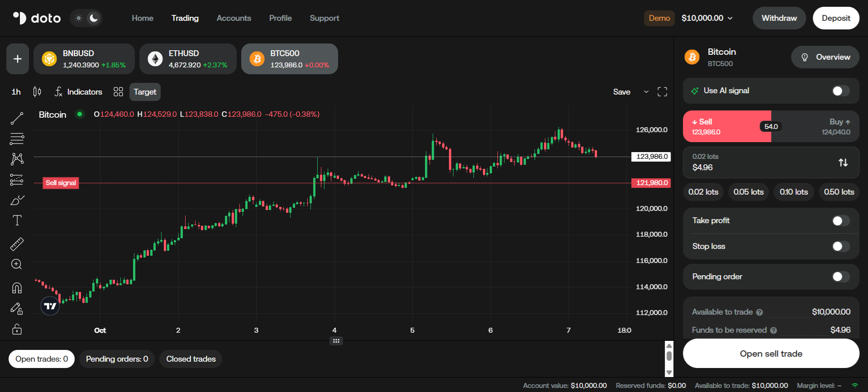Image resolution: width=868 pixels, height=392 pixels.
Task: Activate the chart zoom-in tool
Action: click(17, 264)
